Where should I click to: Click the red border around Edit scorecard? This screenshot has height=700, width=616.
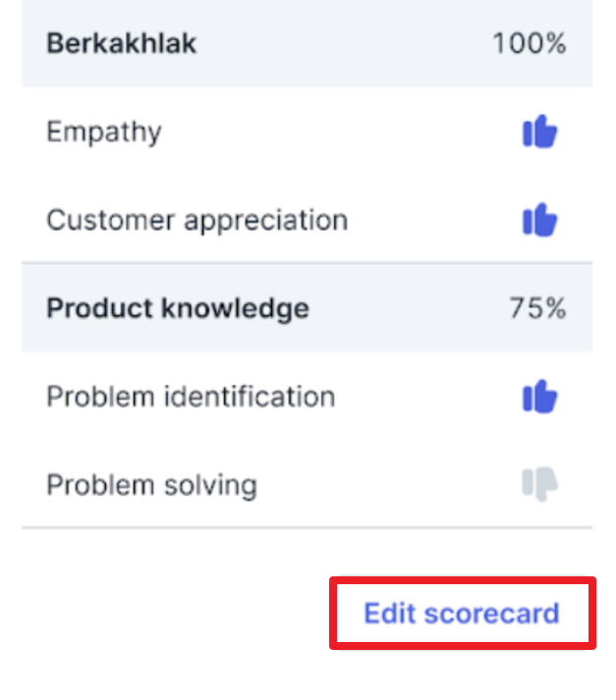tap(463, 580)
